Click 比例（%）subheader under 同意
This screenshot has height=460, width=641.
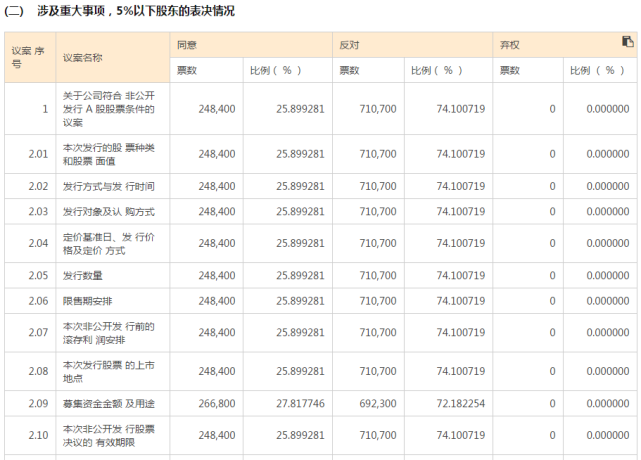pyautogui.click(x=288, y=70)
